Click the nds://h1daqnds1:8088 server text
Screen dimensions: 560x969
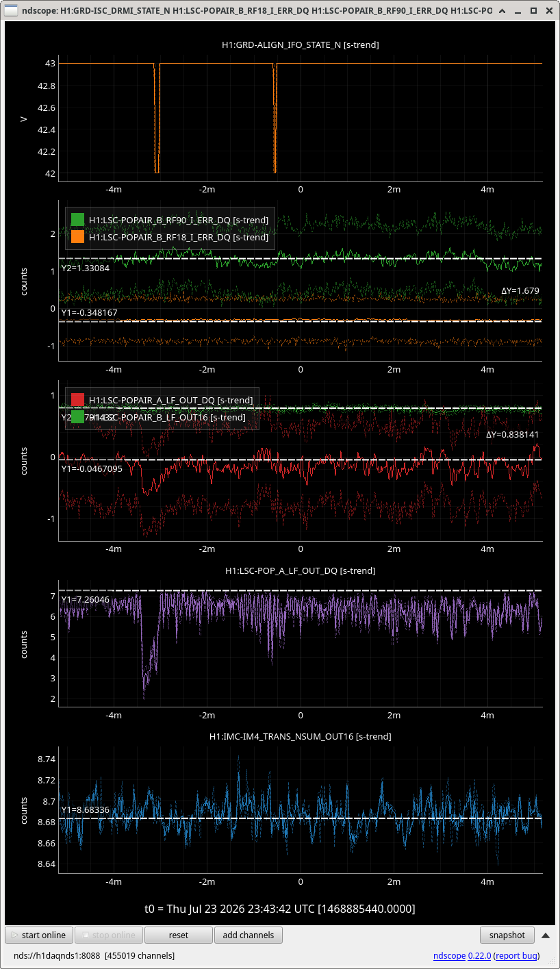click(x=57, y=955)
